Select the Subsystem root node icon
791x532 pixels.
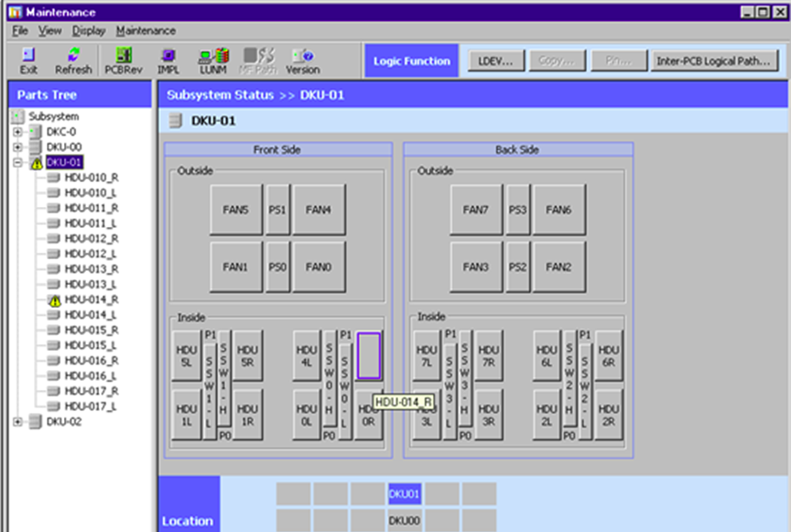click(x=17, y=116)
